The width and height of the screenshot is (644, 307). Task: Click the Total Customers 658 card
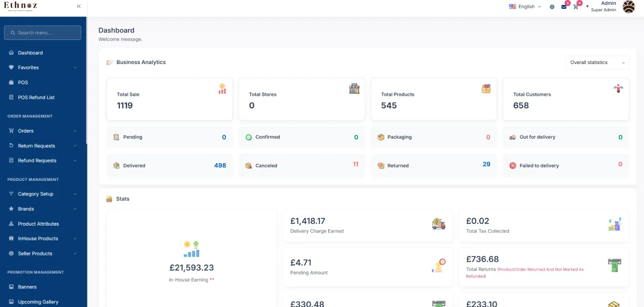click(566, 99)
